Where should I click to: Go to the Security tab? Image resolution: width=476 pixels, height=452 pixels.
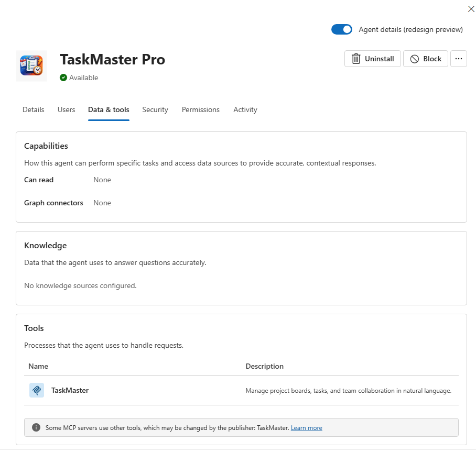tap(155, 109)
